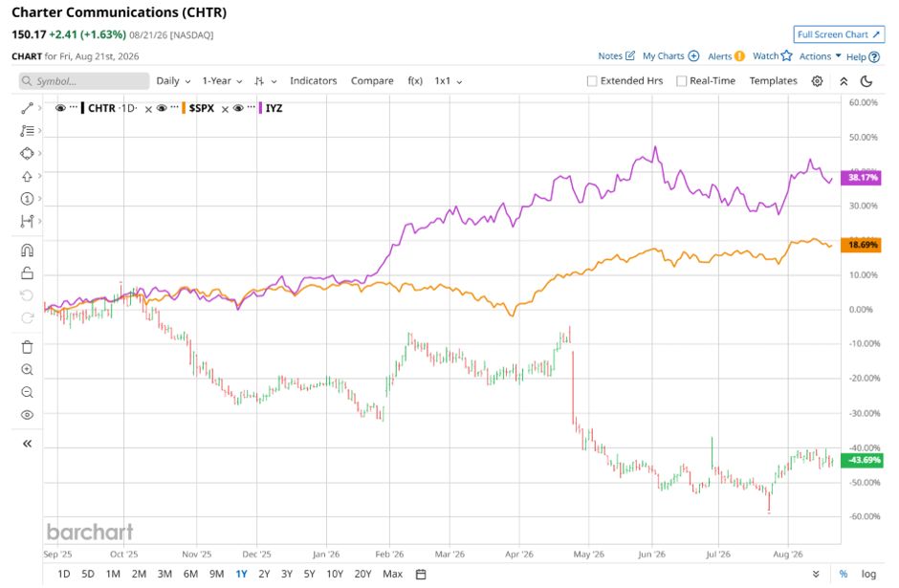Switch to dark mode moon icon
The width and height of the screenshot is (899, 588).
coord(866,81)
